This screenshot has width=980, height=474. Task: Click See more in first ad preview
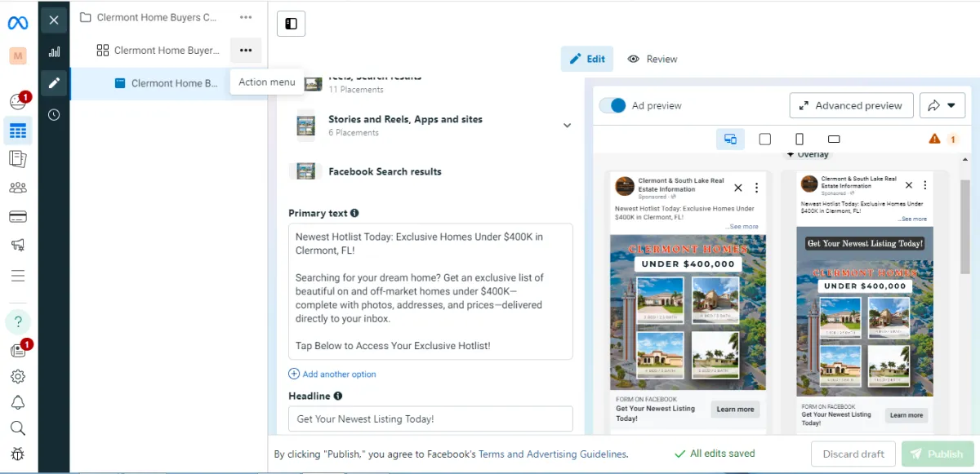point(742,226)
